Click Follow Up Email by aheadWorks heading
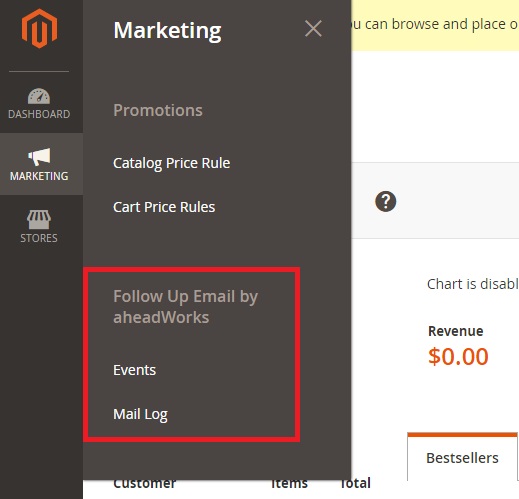The width and height of the screenshot is (519, 499). [186, 307]
